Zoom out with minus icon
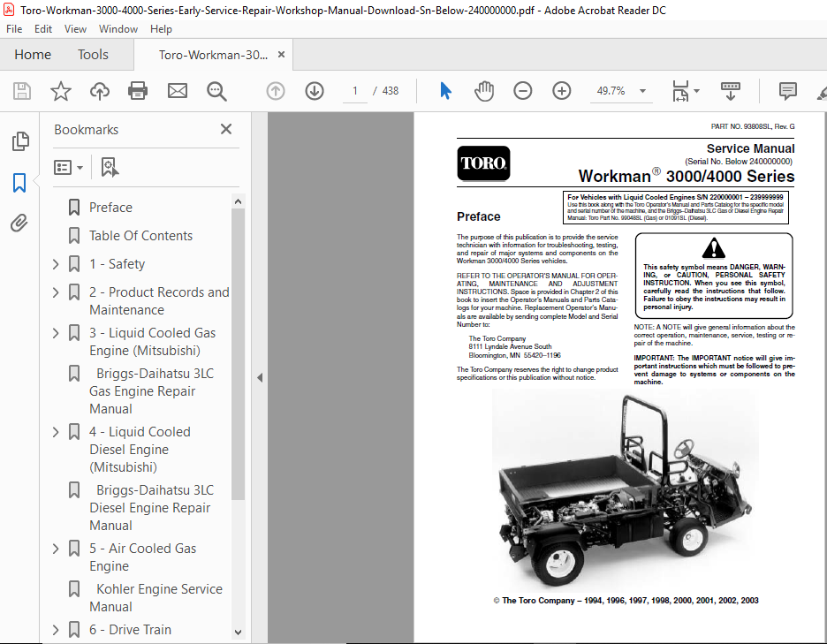Viewport: 827px width, 644px height. tap(523, 91)
